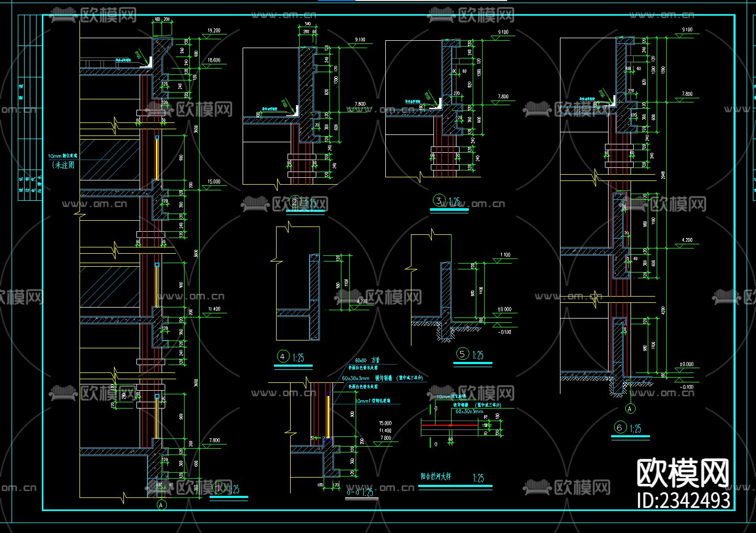Click the 阳台栏河大样 title text
This screenshot has width=756, height=533.
tap(436, 477)
